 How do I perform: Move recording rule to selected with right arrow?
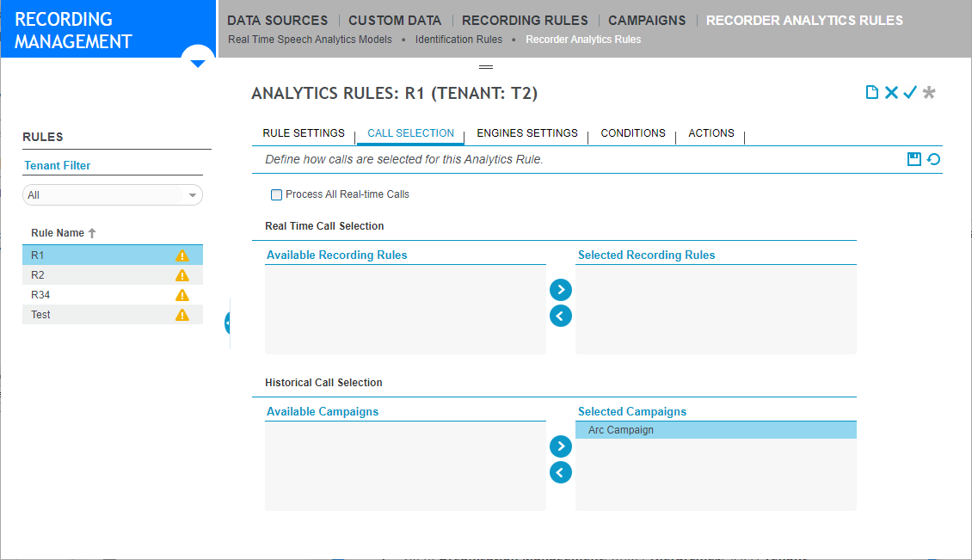tap(560, 290)
